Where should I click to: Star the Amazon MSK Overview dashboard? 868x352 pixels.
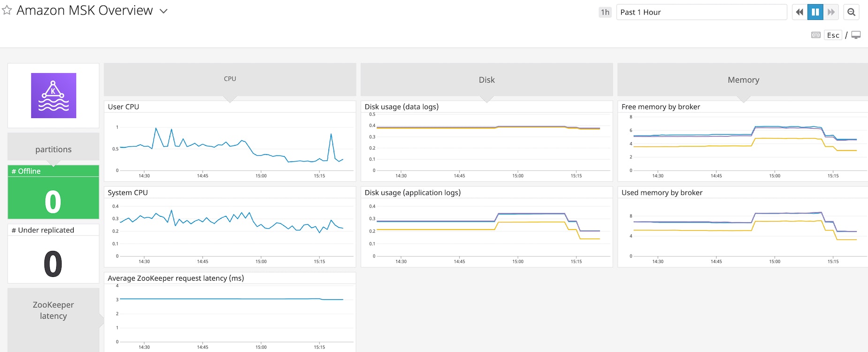click(7, 10)
